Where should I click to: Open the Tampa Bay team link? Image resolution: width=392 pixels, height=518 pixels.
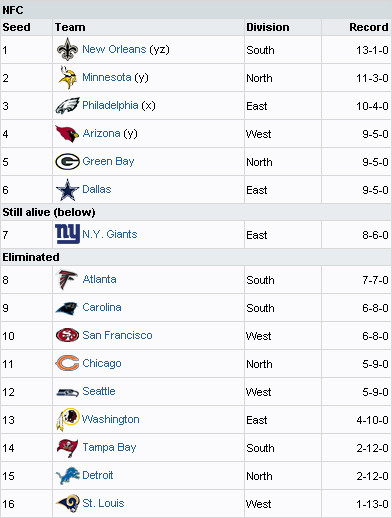[x=109, y=447]
